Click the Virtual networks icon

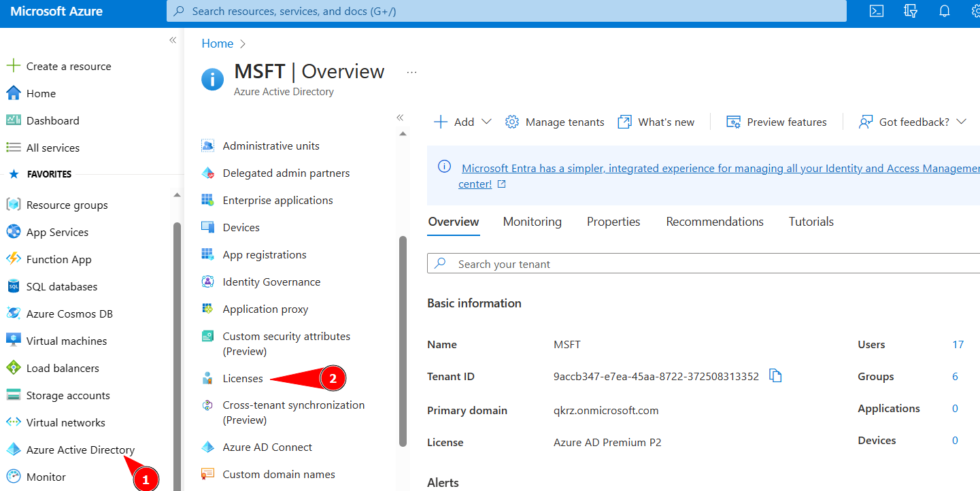pyautogui.click(x=13, y=422)
